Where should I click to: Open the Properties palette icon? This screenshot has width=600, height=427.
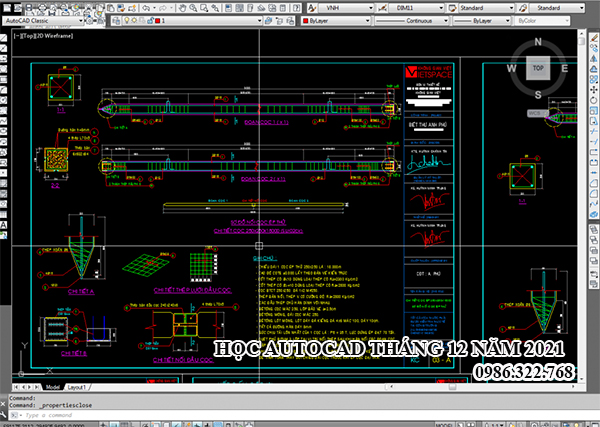point(228,8)
